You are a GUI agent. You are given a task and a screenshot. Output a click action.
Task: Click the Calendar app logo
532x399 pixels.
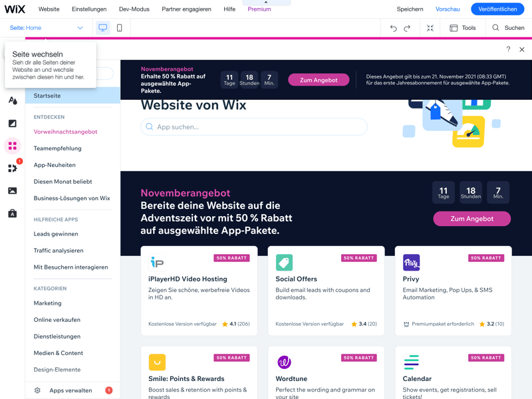pos(411,362)
